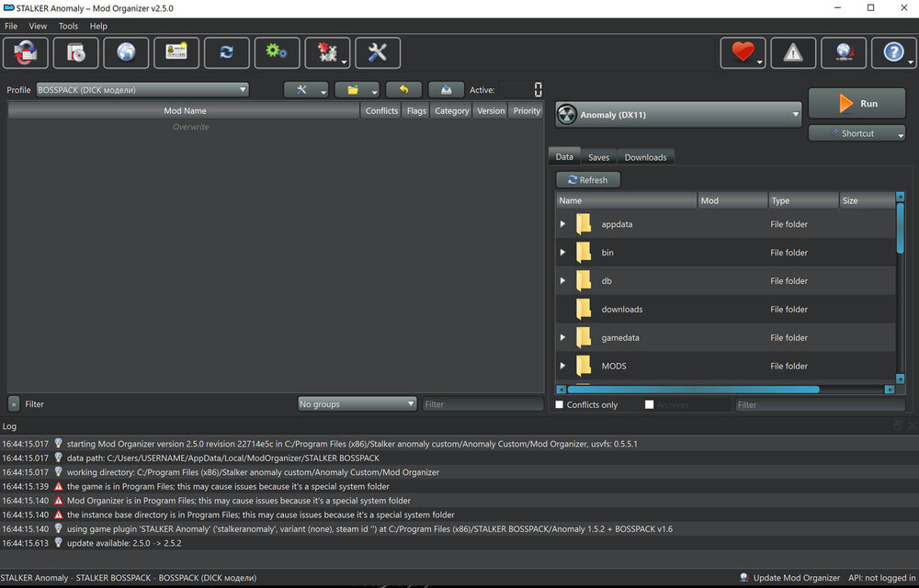919x588 pixels.
Task: Click the Refresh arrows toolbar icon
Action: click(x=226, y=53)
